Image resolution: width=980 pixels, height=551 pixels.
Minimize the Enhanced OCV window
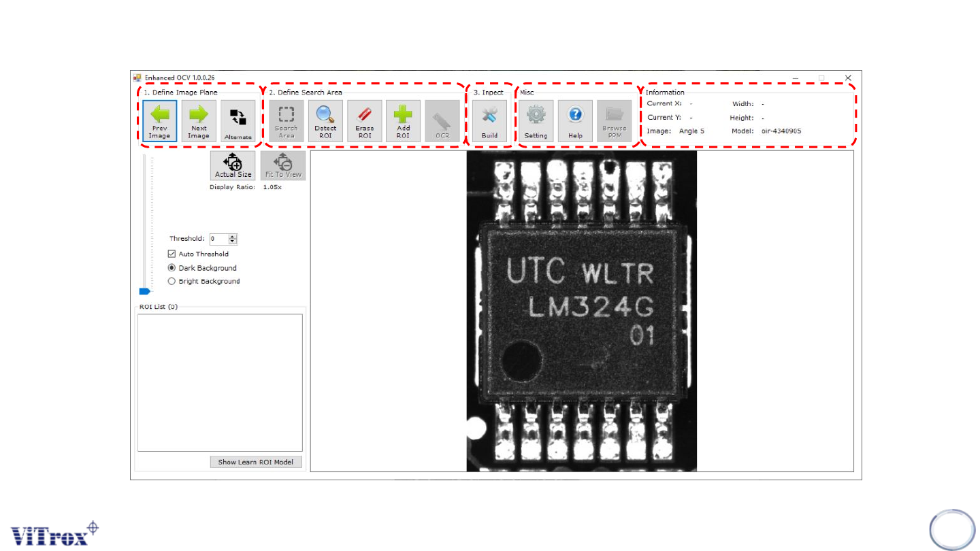(796, 78)
